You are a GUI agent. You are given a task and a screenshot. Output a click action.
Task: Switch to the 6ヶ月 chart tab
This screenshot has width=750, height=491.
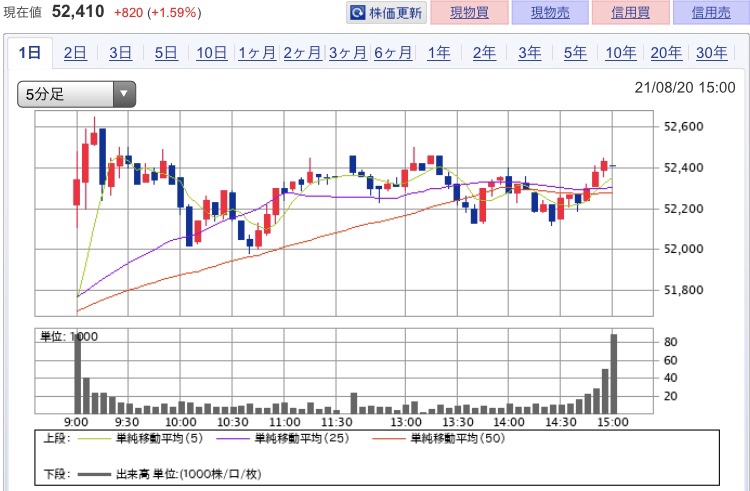(x=393, y=53)
